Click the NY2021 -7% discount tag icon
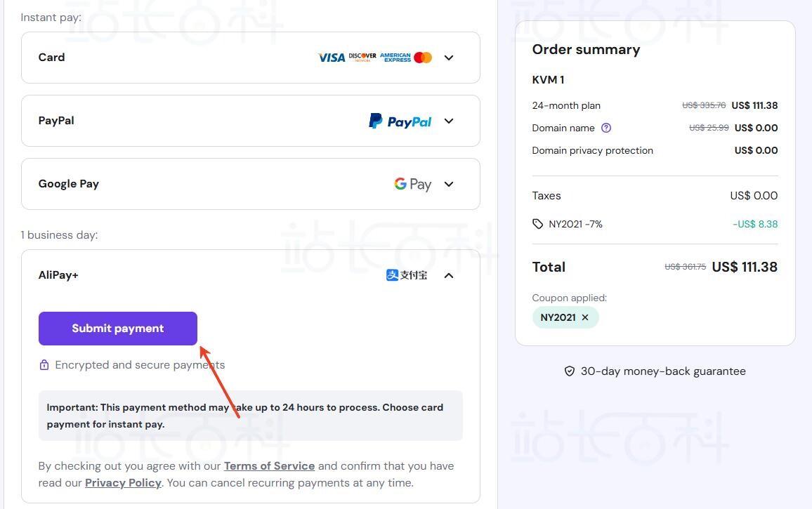Viewport: 812px width, 509px height. pos(538,224)
